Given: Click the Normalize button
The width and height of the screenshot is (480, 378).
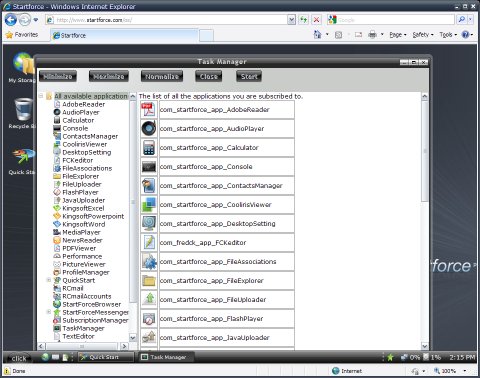Looking at the screenshot, I should (x=162, y=76).
